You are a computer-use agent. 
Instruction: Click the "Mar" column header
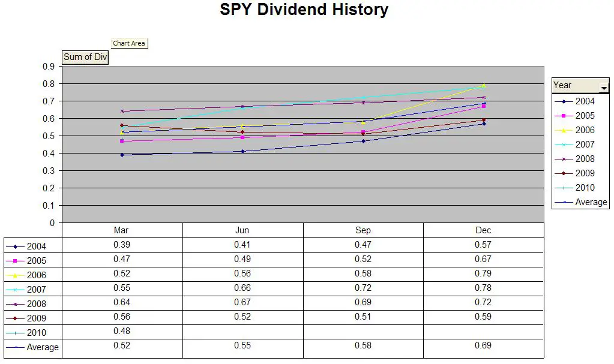[x=121, y=230]
